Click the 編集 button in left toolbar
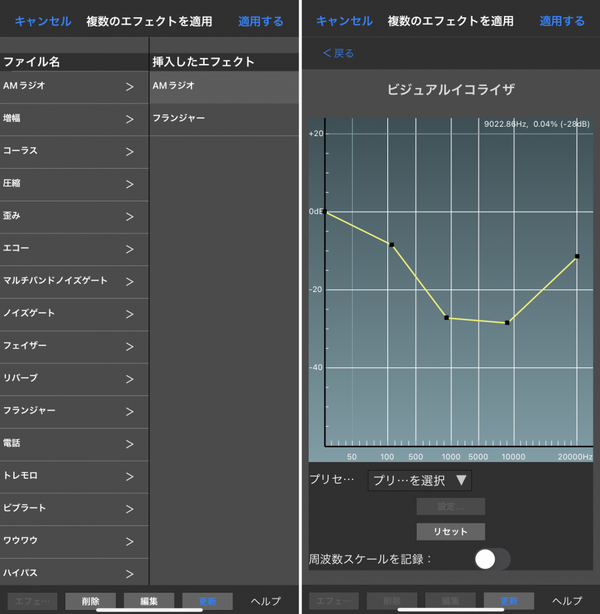Viewport: 600px width, 614px height. pos(149,601)
